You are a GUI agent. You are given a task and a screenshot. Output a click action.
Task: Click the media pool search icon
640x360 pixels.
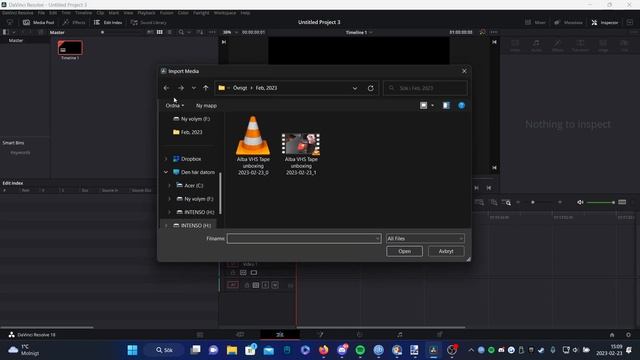click(181, 32)
